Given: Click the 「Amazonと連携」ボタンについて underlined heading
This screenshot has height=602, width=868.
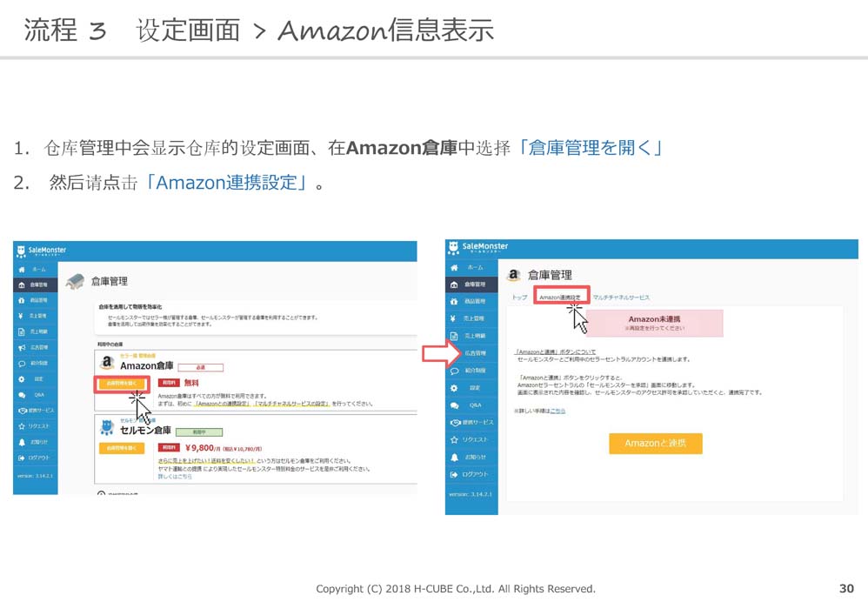Looking at the screenshot, I should click(x=555, y=351).
